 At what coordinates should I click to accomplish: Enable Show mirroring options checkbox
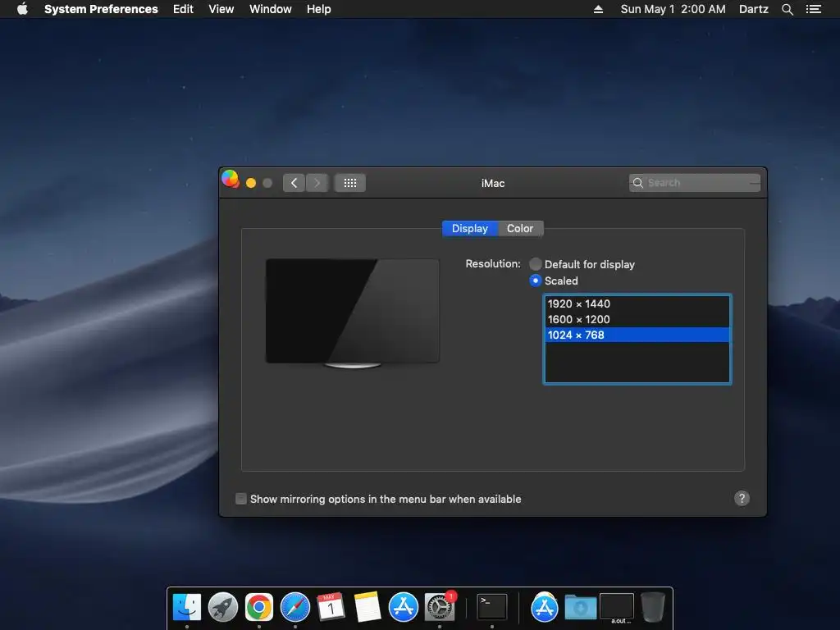[241, 499]
